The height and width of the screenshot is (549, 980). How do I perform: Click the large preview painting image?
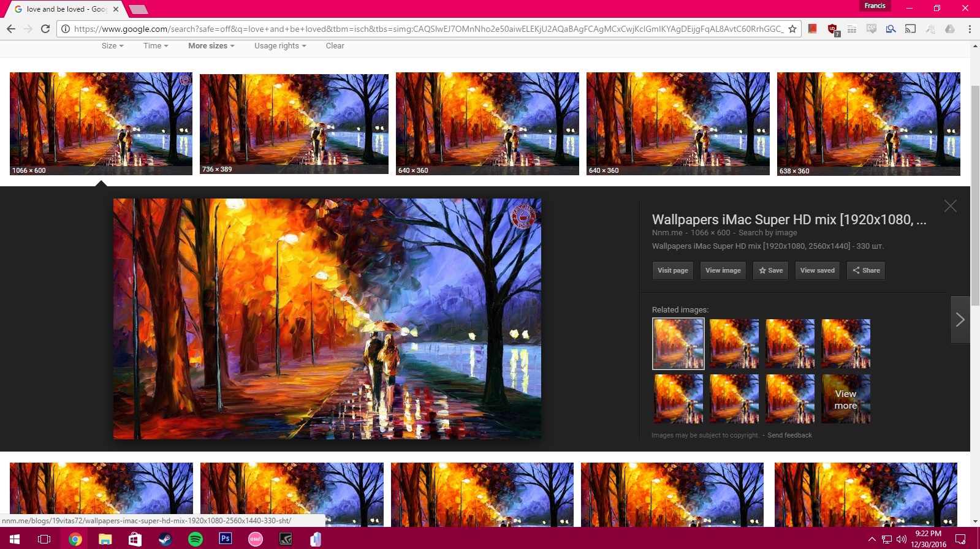(x=327, y=319)
